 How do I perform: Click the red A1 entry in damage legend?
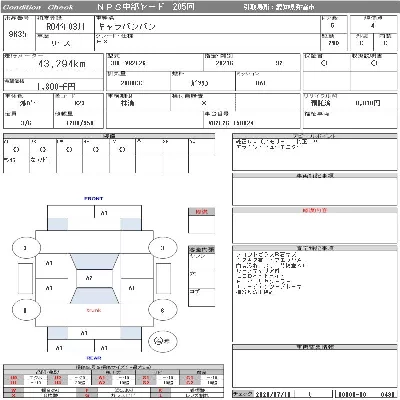(102, 378)
